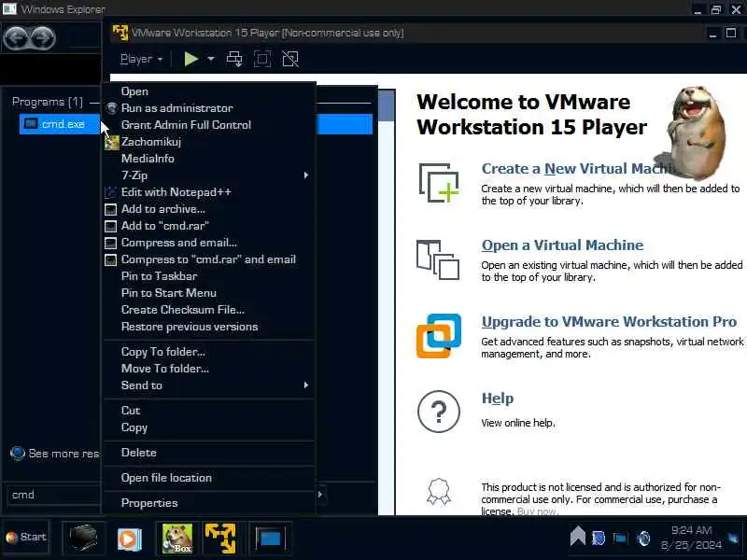Choose Add to "cmd.rar"
Viewport: 747px width, 560px height.
click(209, 226)
